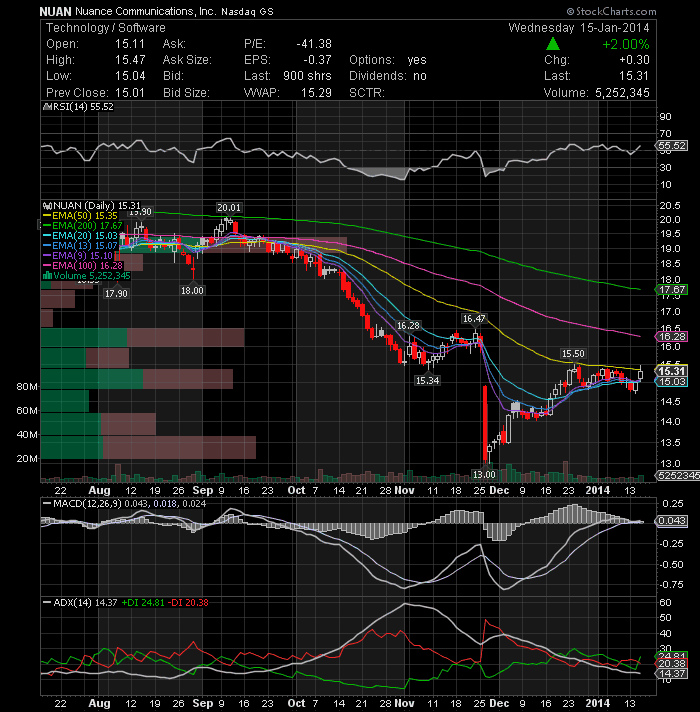The height and width of the screenshot is (712, 700).
Task: Click the bold 15.31 right-axis last price tag
Action: [x=671, y=371]
